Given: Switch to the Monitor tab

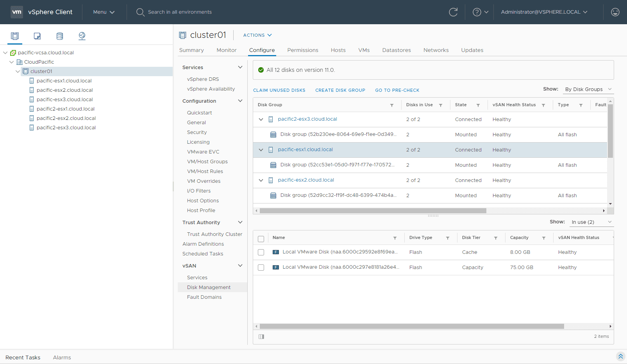Looking at the screenshot, I should pyautogui.click(x=227, y=50).
